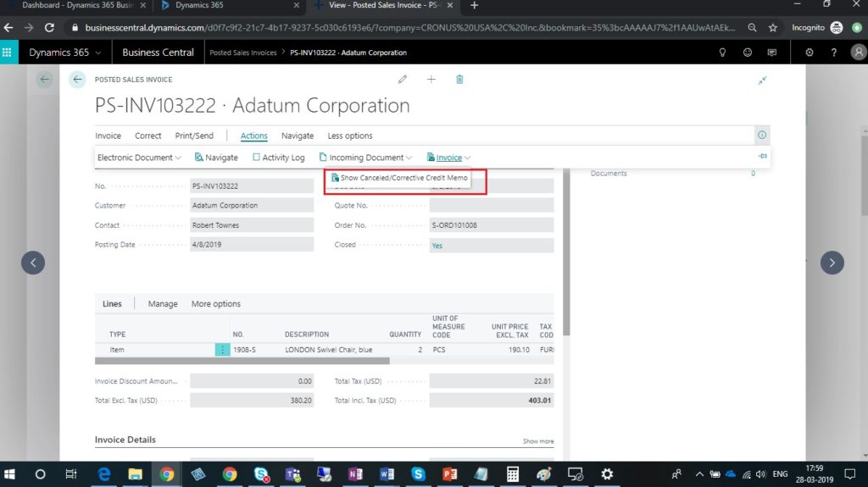Click the description LONDON Swivel Chair, blue
This screenshot has height=487, width=868.
328,350
